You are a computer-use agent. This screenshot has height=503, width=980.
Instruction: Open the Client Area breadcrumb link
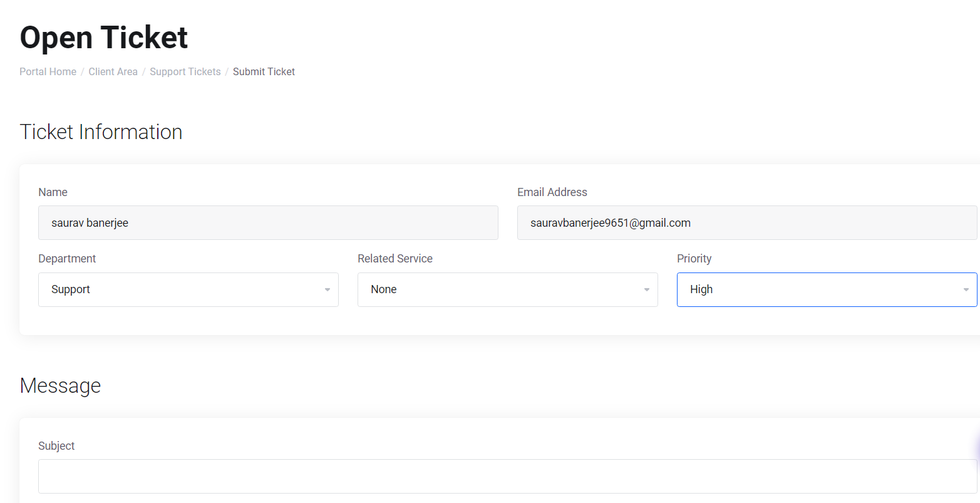[113, 71]
